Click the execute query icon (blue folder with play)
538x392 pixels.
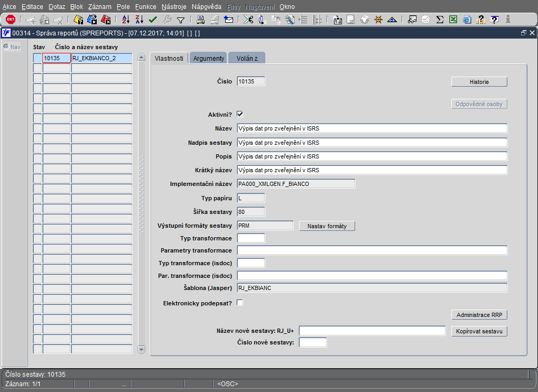click(x=92, y=20)
